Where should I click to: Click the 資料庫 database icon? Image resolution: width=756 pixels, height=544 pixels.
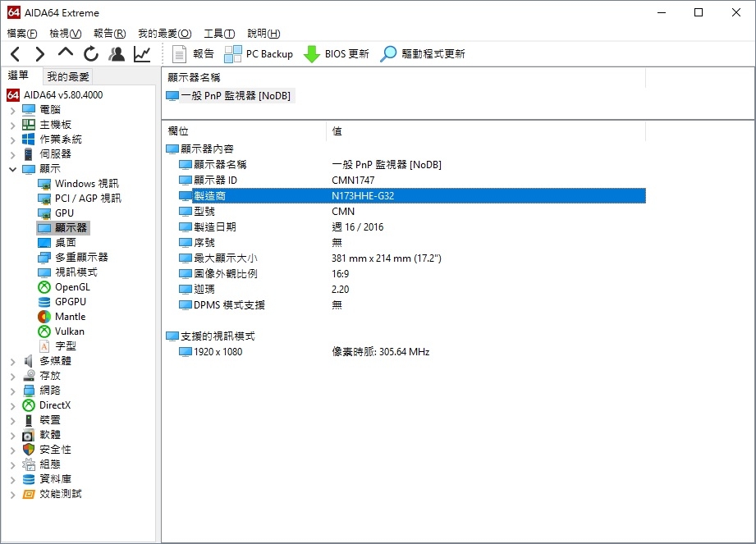point(29,479)
